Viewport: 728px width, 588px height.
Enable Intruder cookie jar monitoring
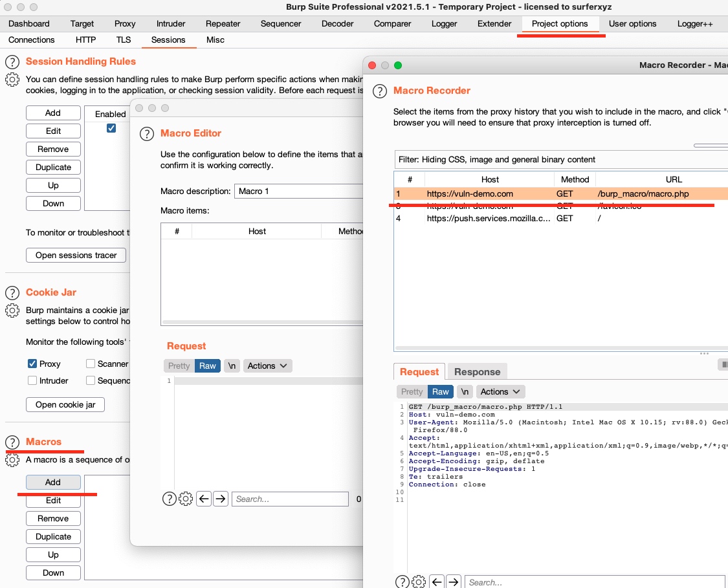pos(32,380)
